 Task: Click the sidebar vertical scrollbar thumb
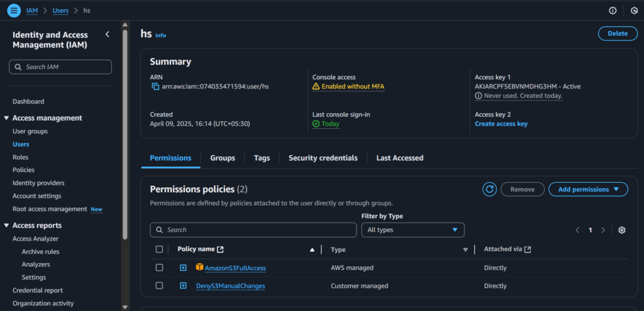click(125, 134)
